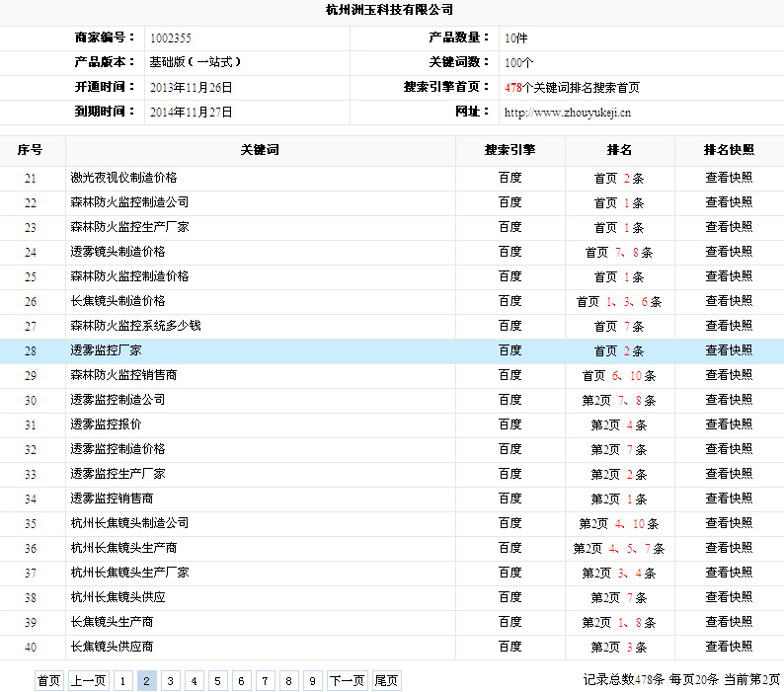
Task: Go to 上一页 previous page
Action: click(89, 680)
